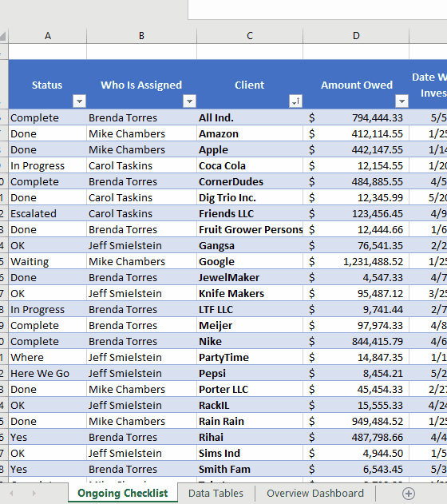Screen dimensions: 447x504
Task: Select column D header
Action: (x=356, y=36)
